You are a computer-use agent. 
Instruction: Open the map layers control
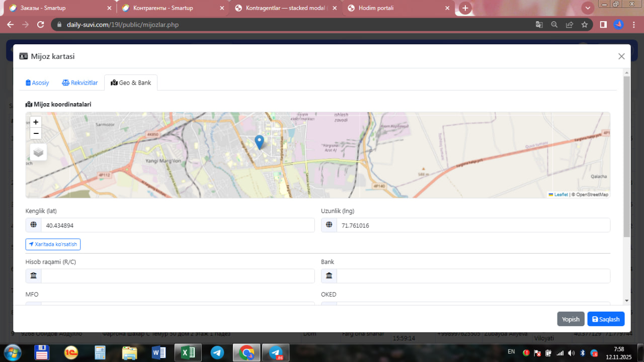tap(39, 152)
